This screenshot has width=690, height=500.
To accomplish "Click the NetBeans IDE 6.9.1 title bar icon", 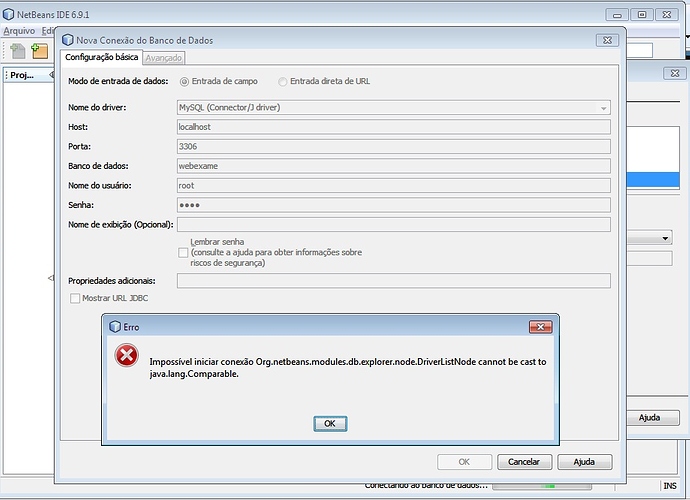I will (8, 14).
